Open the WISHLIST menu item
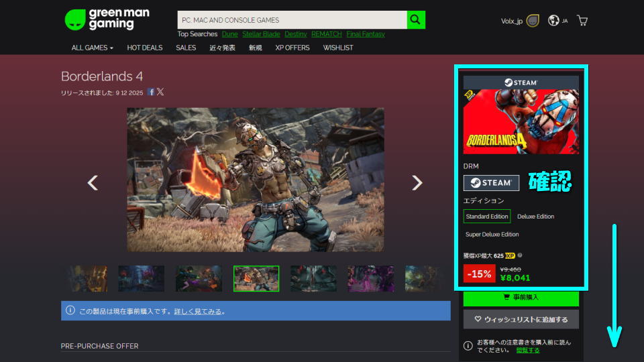This screenshot has height=362, width=644. point(338,48)
